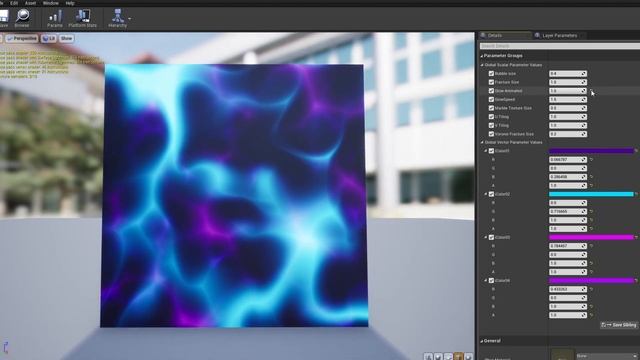This screenshot has height=360, width=640.
Task: Reset Color03 B channel to default
Action: pyautogui.click(x=591, y=263)
